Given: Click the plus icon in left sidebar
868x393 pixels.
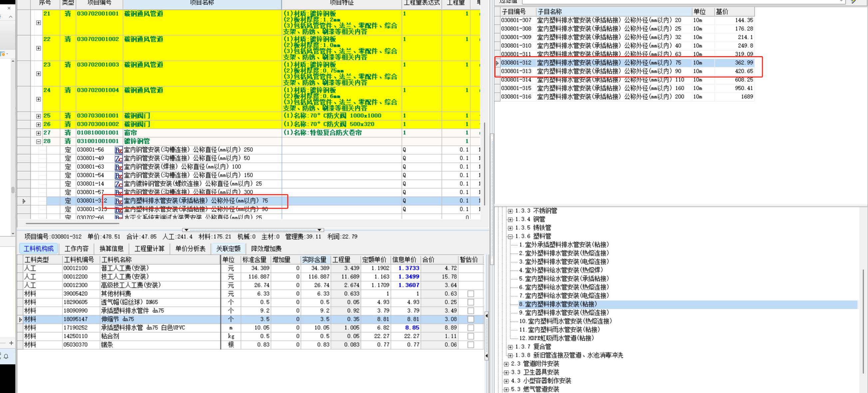Looking at the screenshot, I should point(11,343).
